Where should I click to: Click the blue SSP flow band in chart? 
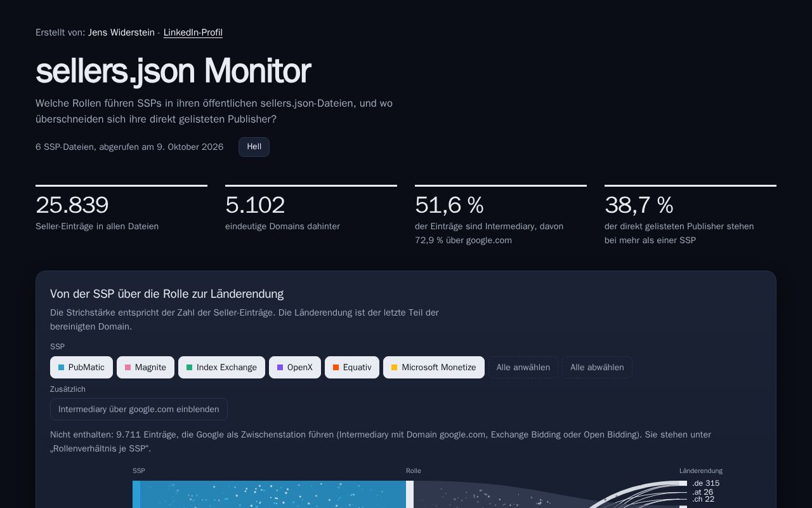pyautogui.click(x=273, y=494)
